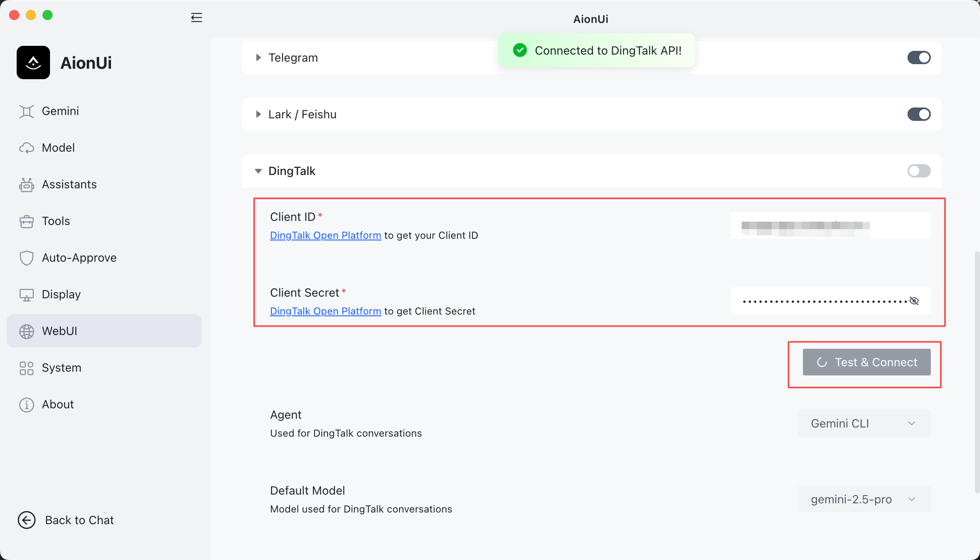This screenshot has height=560, width=980.
Task: Click the Client ID label
Action: click(292, 217)
